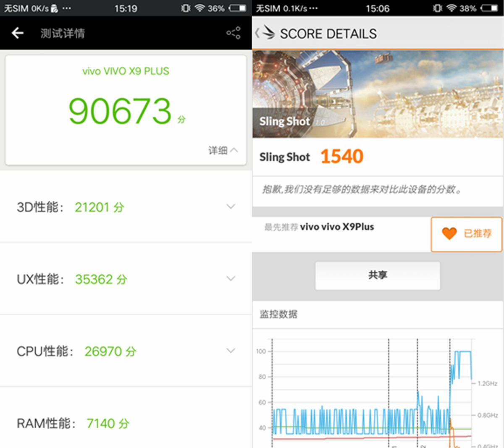504x448 pixels.
Task: Tap the Sling Shot score 1540
Action: click(x=342, y=156)
